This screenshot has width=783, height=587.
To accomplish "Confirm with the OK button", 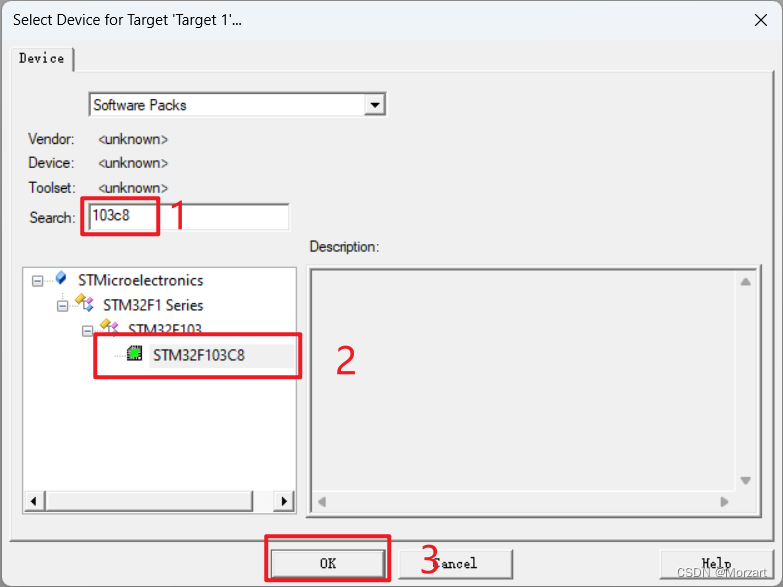I will pyautogui.click(x=328, y=564).
